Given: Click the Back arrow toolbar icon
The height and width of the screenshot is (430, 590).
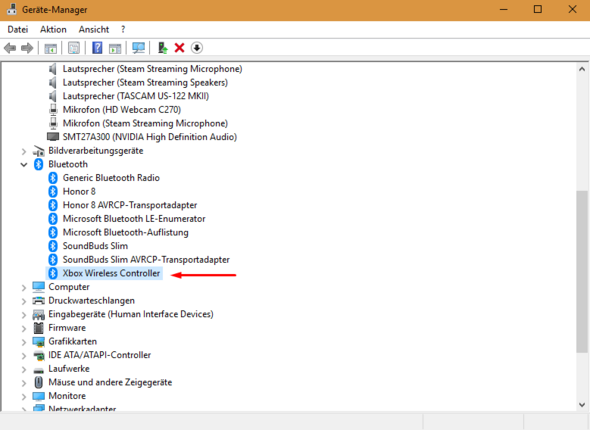Looking at the screenshot, I should [10, 48].
